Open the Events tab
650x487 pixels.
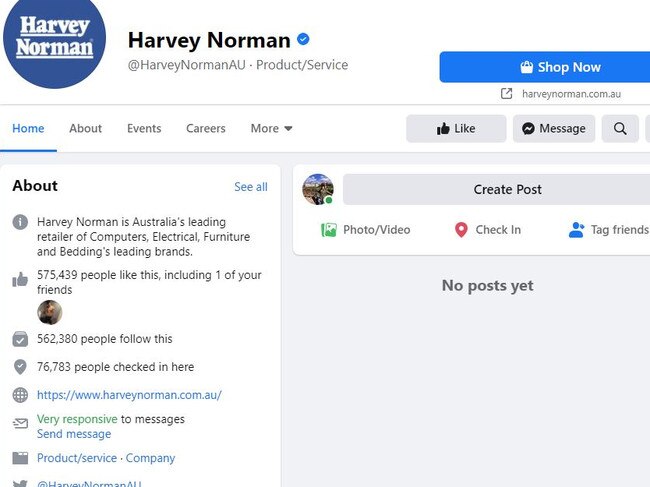pyautogui.click(x=144, y=128)
